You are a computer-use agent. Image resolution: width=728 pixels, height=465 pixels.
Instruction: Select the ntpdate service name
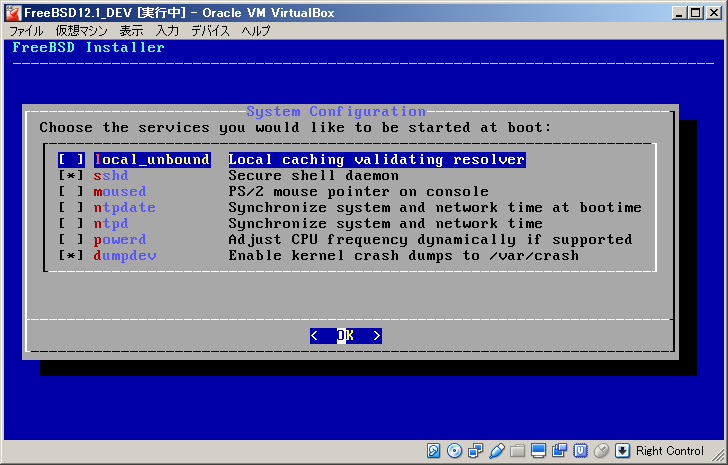pyautogui.click(x=124, y=207)
